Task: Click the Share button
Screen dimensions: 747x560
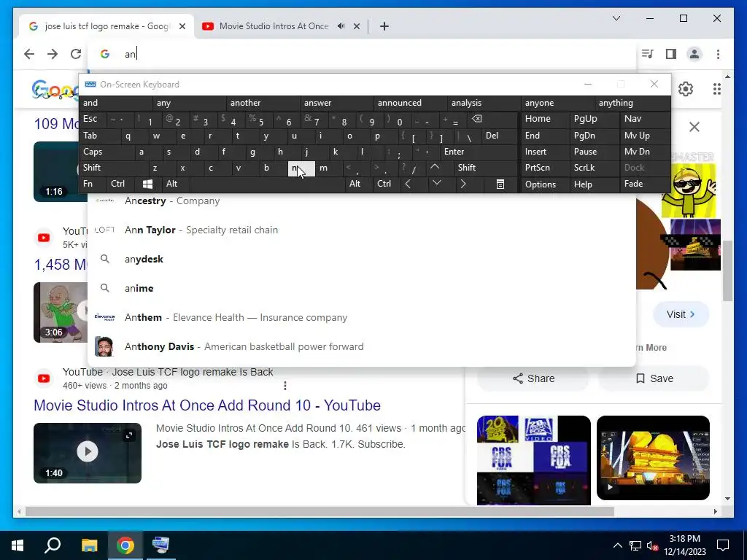Action: pyautogui.click(x=533, y=378)
